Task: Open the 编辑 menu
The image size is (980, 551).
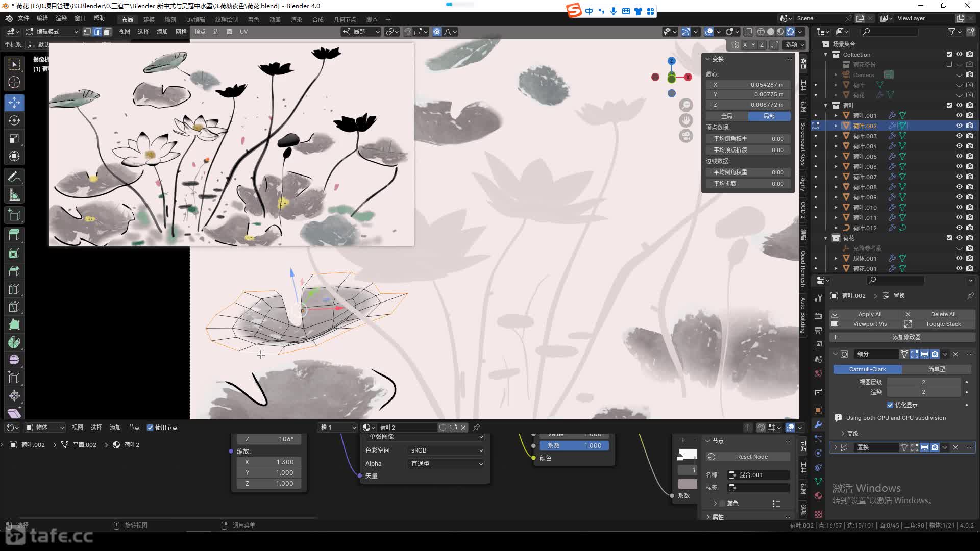Action: click(x=42, y=18)
